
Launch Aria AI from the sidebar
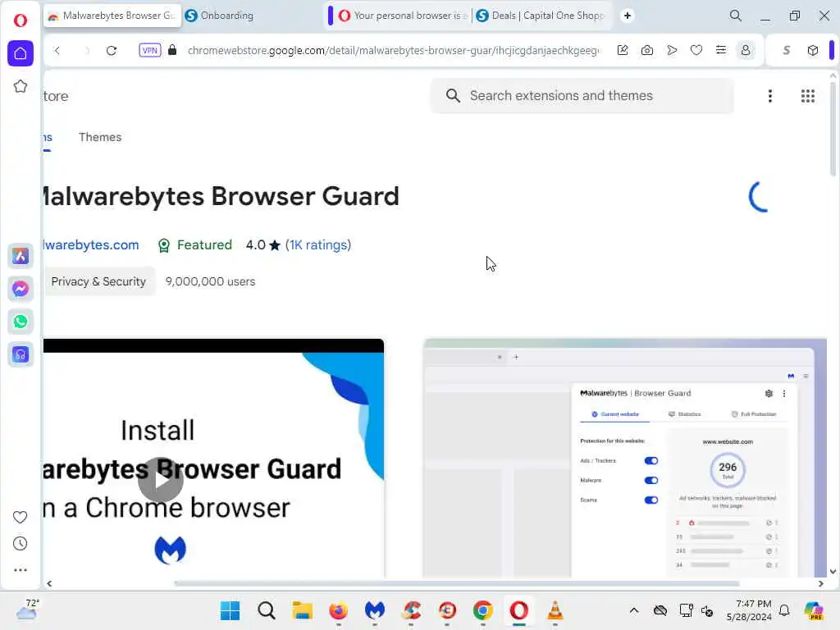21,256
